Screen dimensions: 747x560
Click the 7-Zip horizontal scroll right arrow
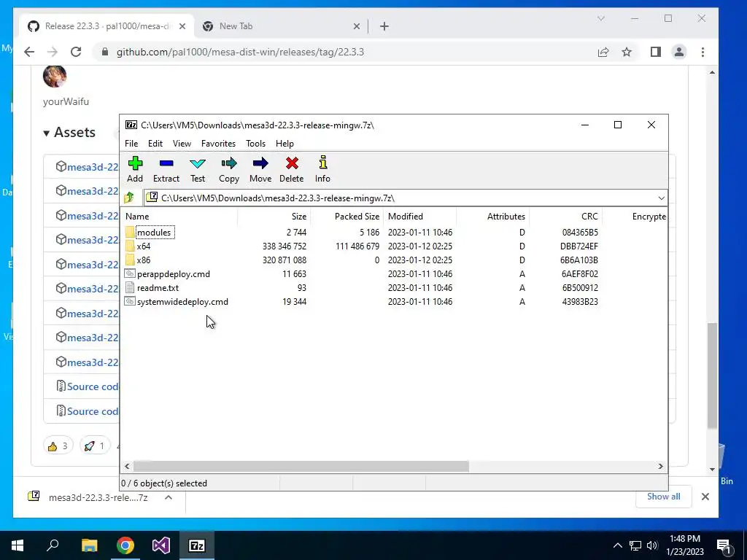[x=660, y=466]
